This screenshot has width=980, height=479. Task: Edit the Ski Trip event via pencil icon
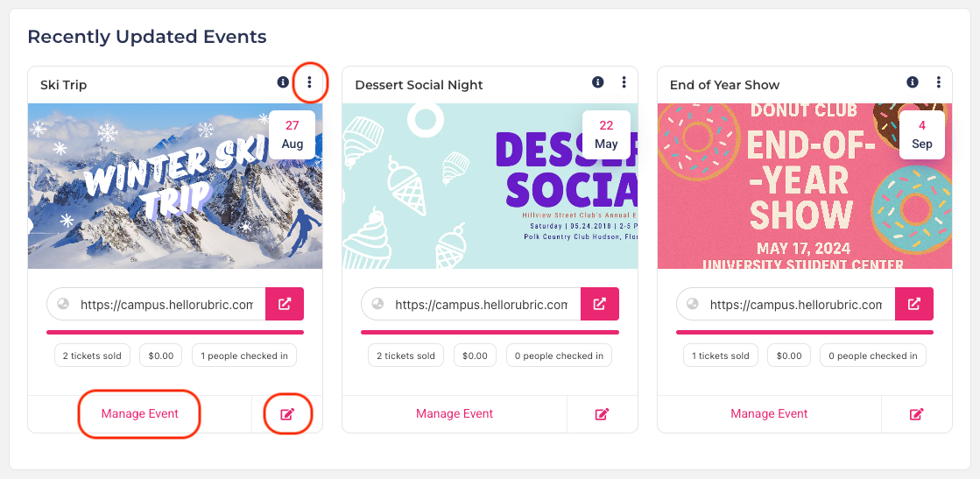pyautogui.click(x=287, y=414)
